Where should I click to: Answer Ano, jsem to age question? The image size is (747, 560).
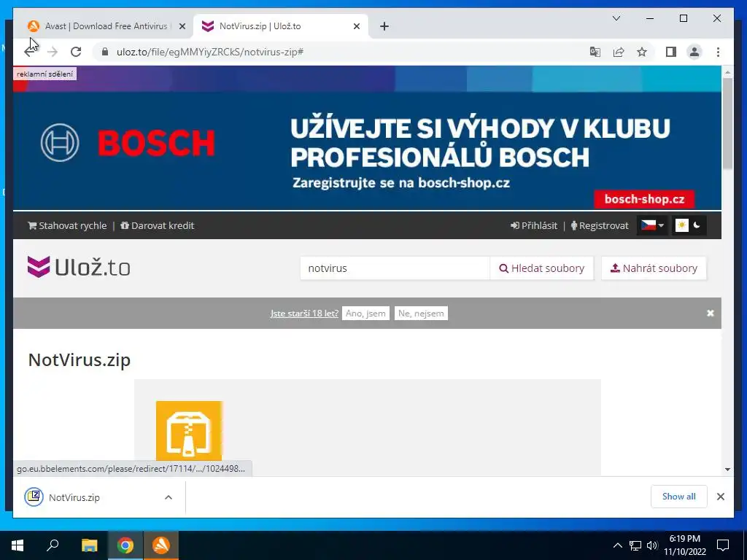click(365, 314)
